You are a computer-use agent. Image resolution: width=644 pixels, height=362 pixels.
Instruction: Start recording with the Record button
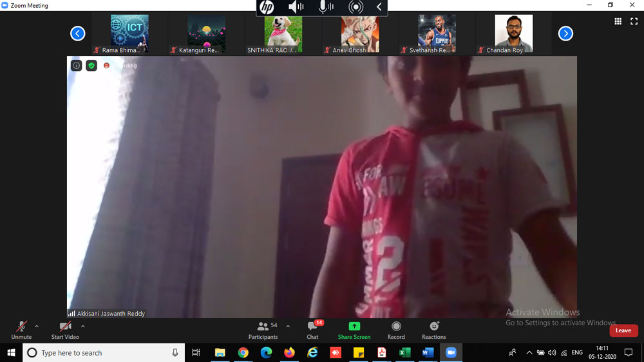pos(396,330)
